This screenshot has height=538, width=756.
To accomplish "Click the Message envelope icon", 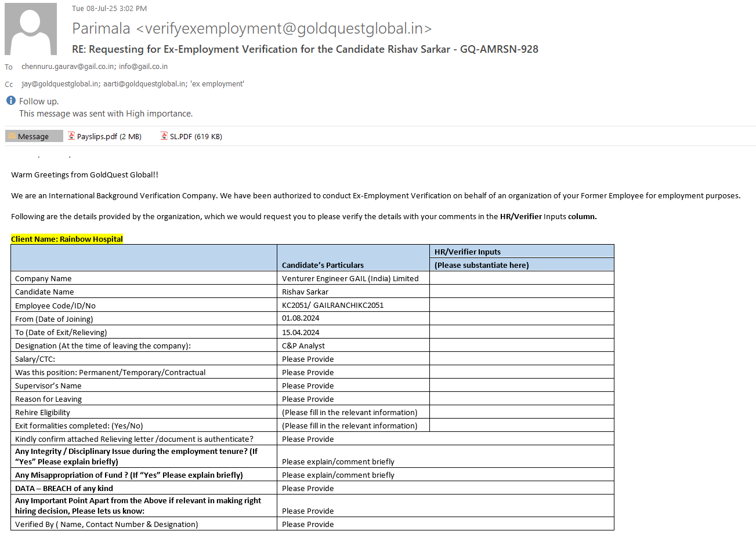I will tap(12, 136).
